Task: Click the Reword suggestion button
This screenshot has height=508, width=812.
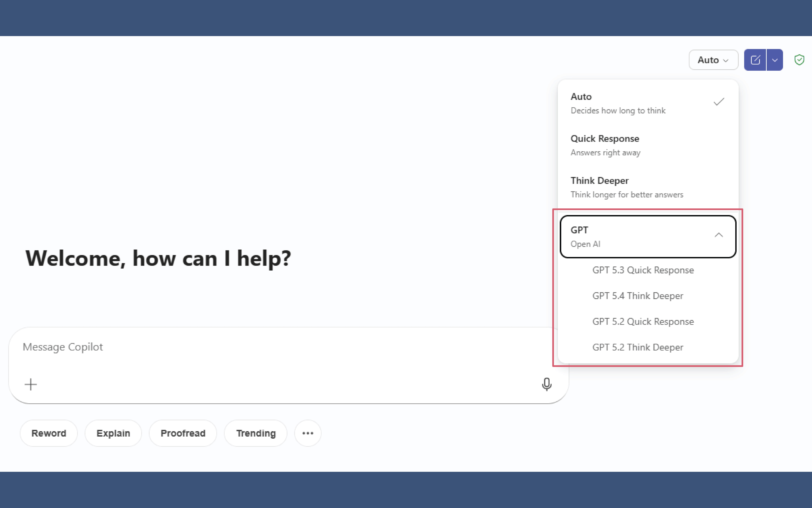Action: pyautogui.click(x=49, y=433)
